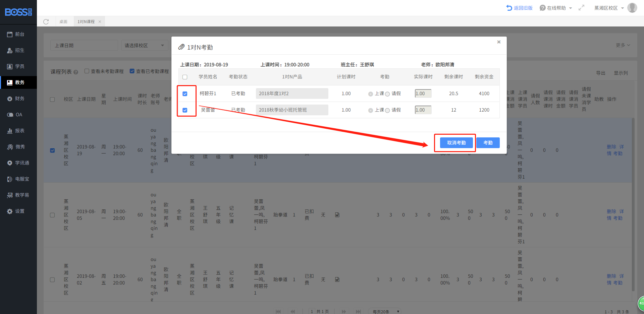
Task: Click the BOSS logo in the sidebar
Action: click(x=18, y=12)
